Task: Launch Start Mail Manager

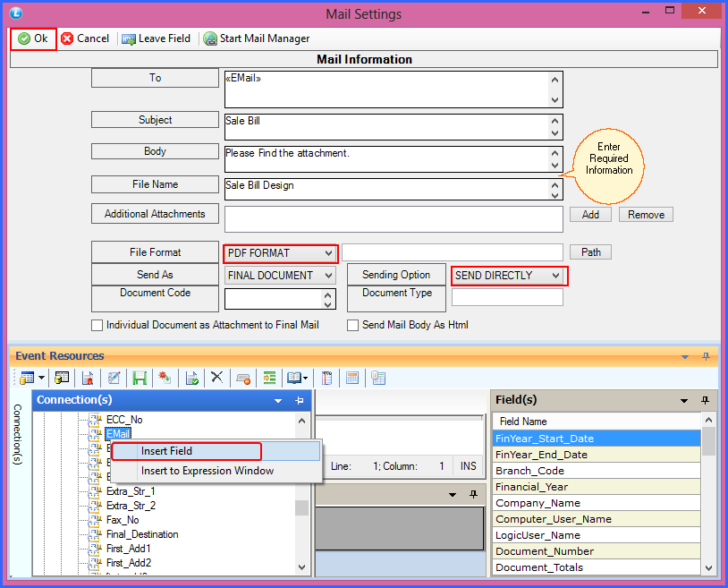Action: (x=257, y=38)
